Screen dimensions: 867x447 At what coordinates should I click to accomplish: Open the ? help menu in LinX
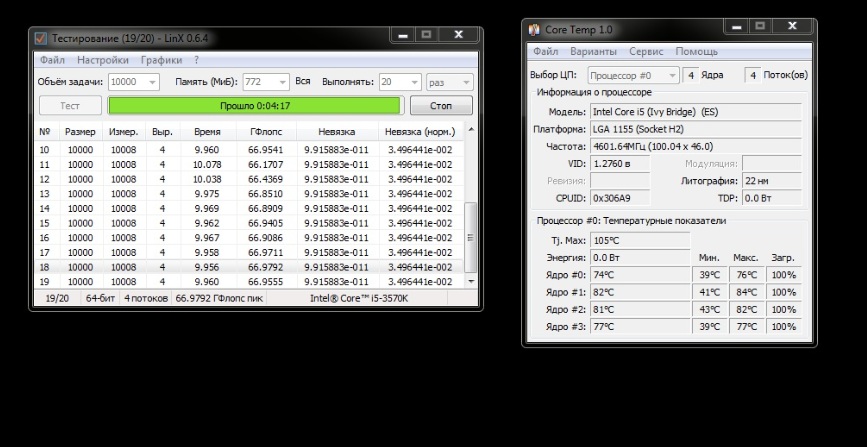[x=196, y=60]
